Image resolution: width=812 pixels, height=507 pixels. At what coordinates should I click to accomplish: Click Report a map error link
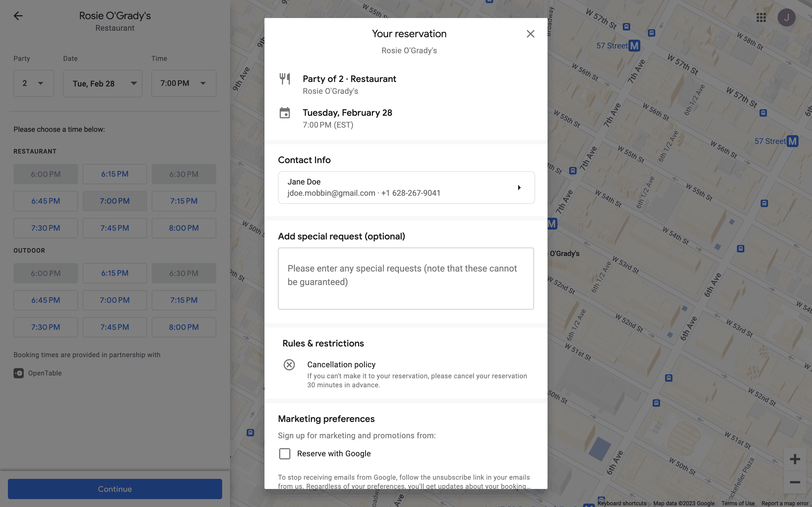[x=784, y=503]
